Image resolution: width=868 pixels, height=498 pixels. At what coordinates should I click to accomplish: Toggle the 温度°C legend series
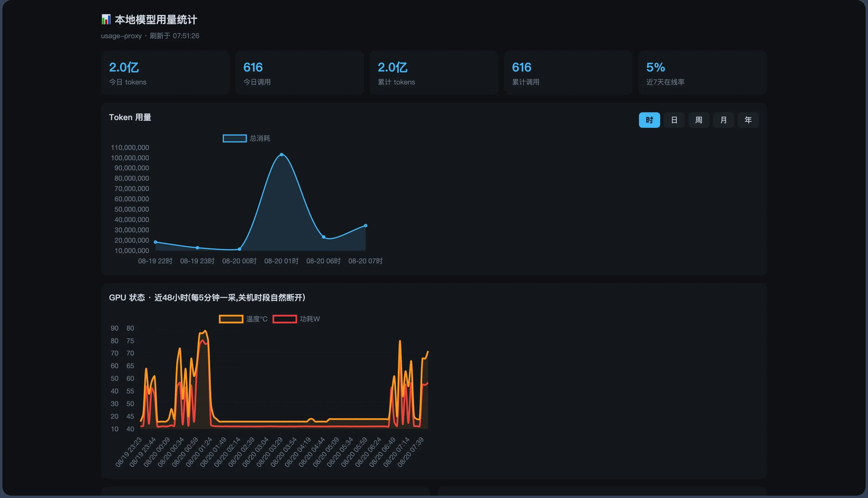click(243, 319)
